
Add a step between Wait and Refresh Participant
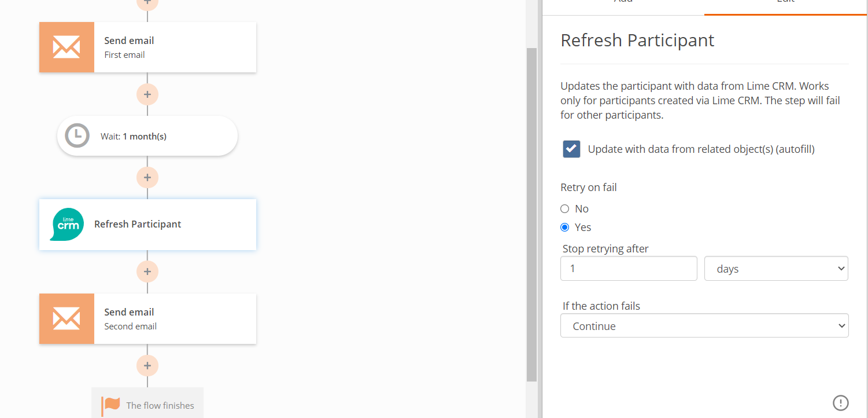[x=147, y=177]
